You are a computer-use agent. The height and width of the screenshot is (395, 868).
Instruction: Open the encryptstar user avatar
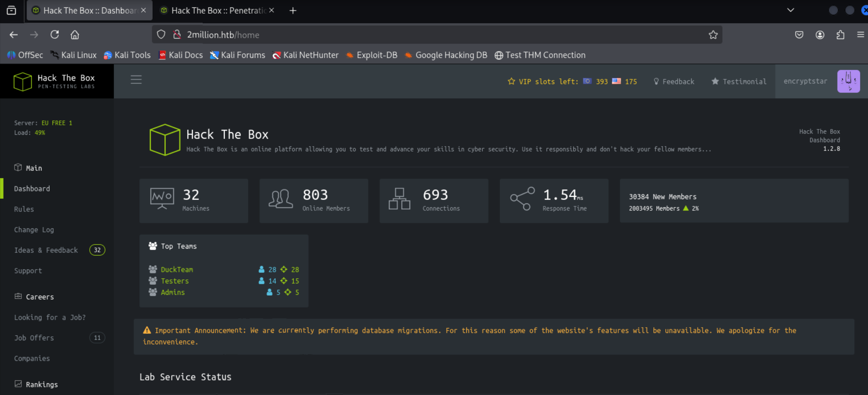pos(848,82)
